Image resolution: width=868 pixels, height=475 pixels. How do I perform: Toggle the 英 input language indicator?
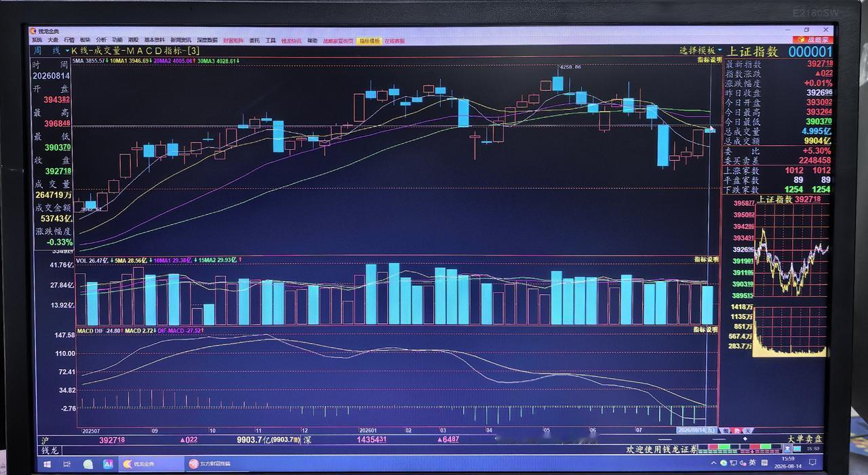click(753, 463)
